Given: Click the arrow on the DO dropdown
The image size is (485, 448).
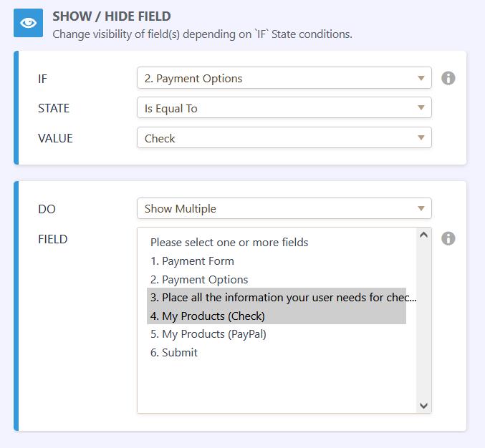Looking at the screenshot, I should point(421,209).
